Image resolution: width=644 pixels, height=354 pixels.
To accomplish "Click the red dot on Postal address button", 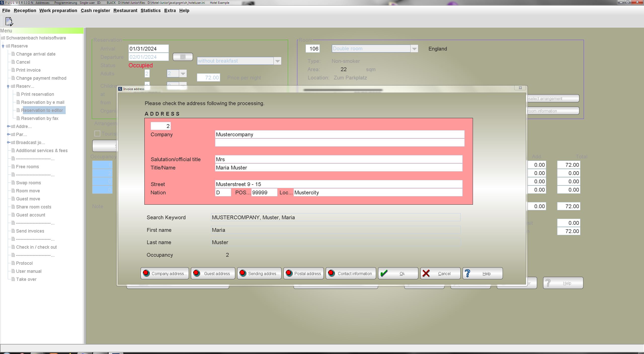I will [289, 273].
